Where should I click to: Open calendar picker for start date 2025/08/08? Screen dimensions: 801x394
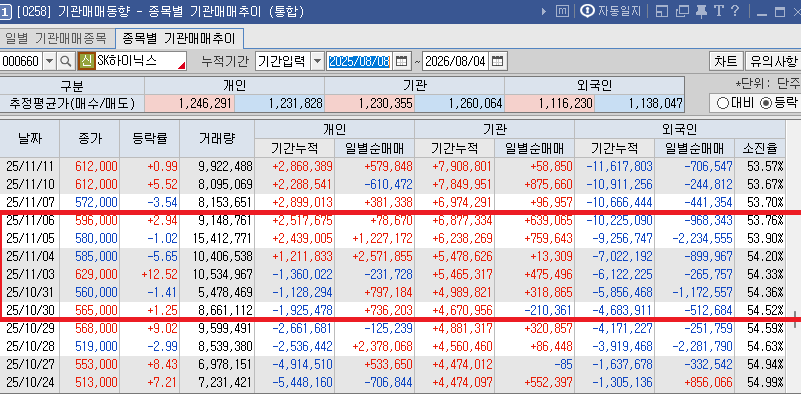click(x=402, y=62)
